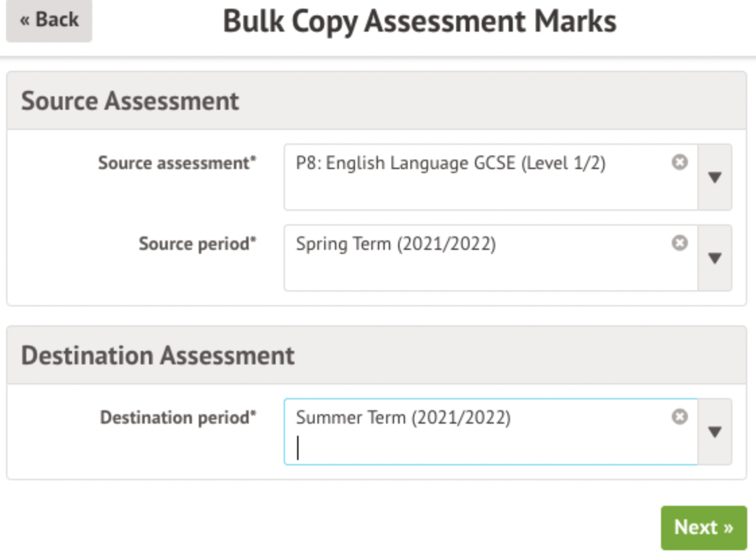Screen dimensions: 756x559
Task: Remove Spring Term from Source period
Action: tap(680, 243)
